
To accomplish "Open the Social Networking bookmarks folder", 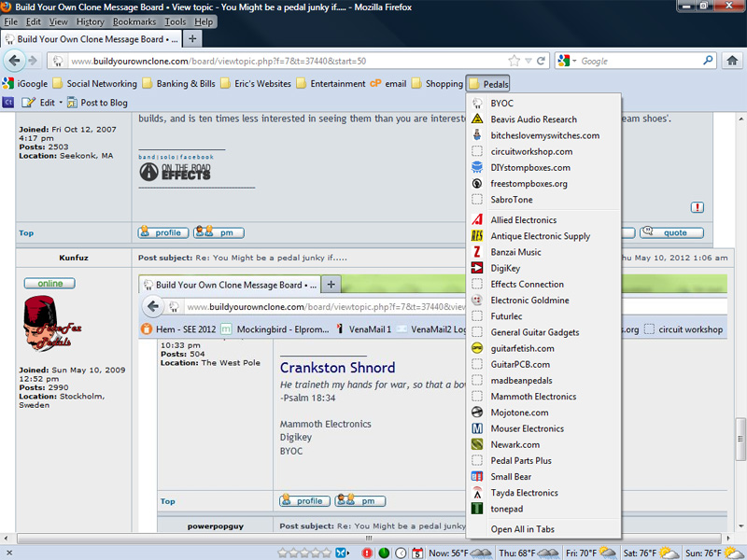I will [x=95, y=84].
